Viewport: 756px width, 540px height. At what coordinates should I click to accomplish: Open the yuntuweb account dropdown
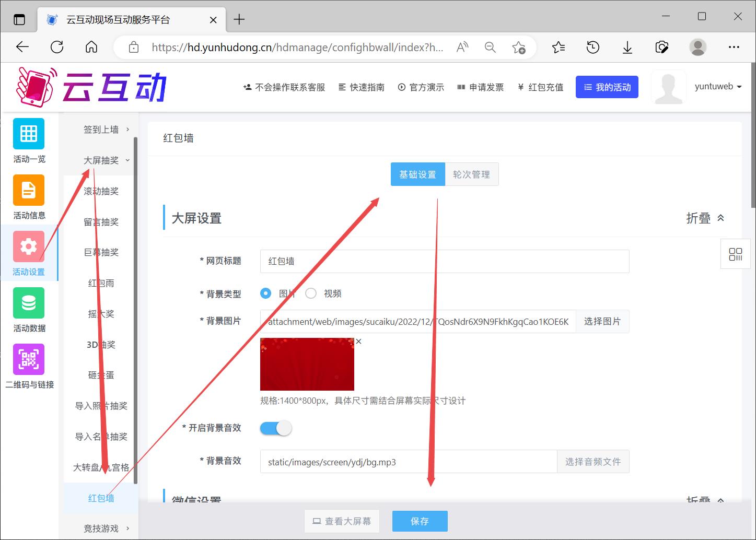pos(718,87)
